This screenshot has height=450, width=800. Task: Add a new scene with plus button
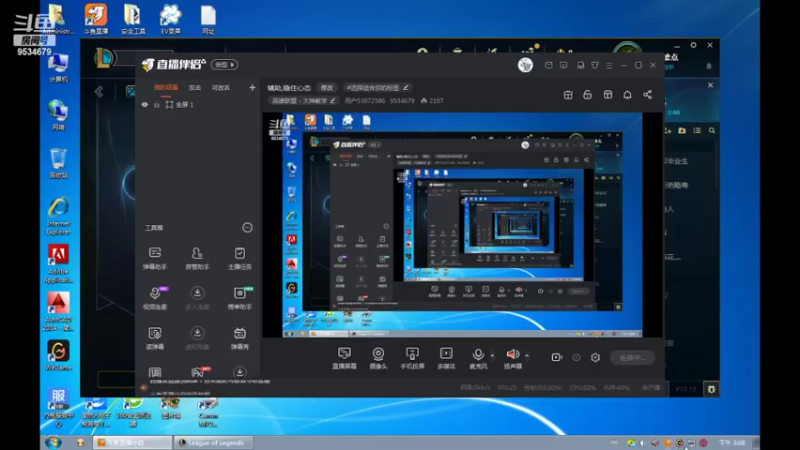(252, 88)
